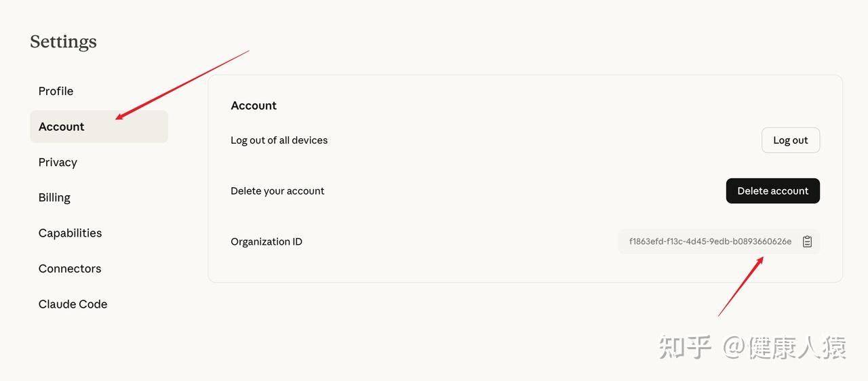Navigate to Claude Code settings

[x=73, y=304]
